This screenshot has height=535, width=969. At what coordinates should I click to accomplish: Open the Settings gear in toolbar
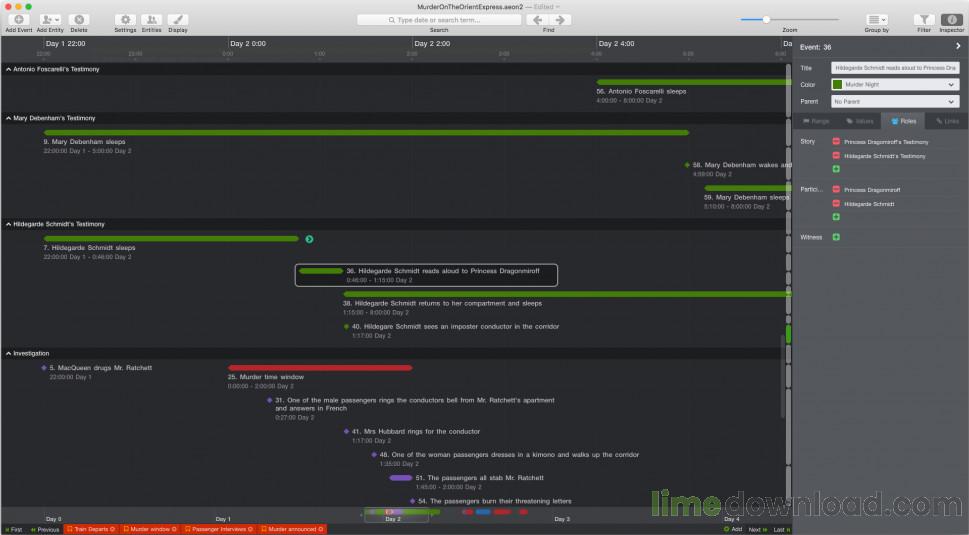(125, 20)
